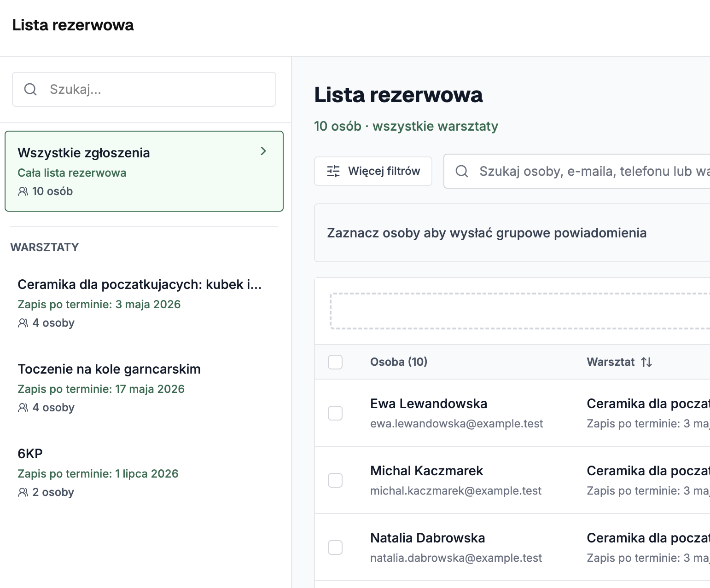The image size is (710, 588).
Task: Click the magnifier icon in person search
Action: click(x=462, y=171)
